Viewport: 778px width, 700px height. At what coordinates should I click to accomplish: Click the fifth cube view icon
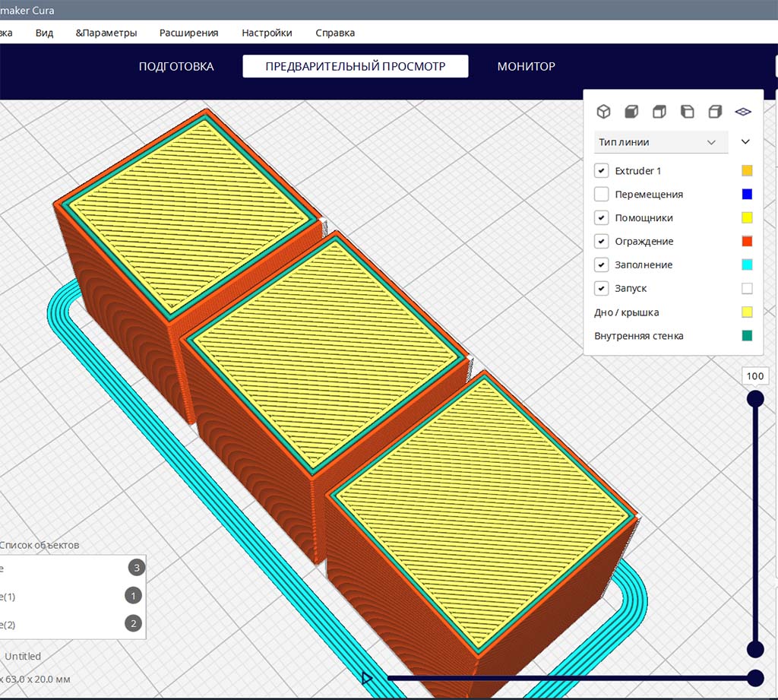pyautogui.click(x=715, y=112)
